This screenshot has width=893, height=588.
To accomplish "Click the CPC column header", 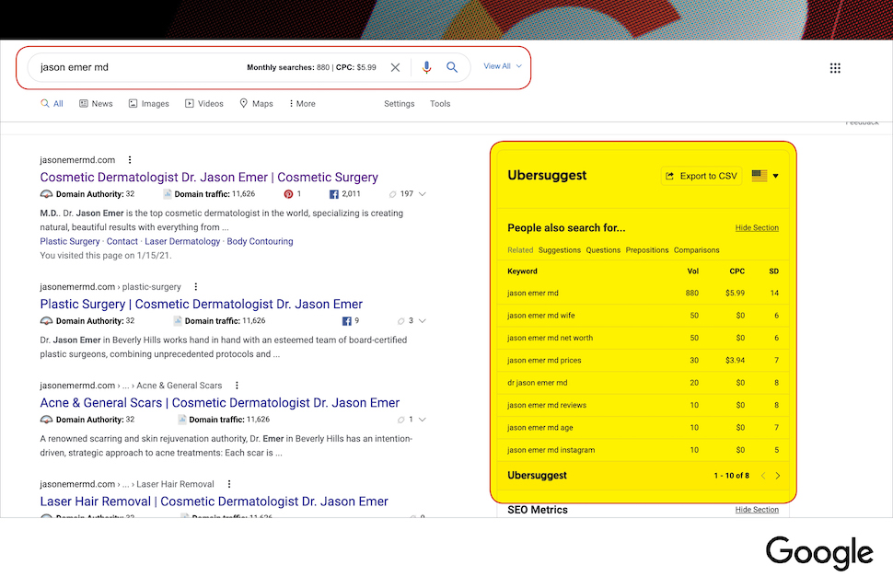I will (736, 271).
